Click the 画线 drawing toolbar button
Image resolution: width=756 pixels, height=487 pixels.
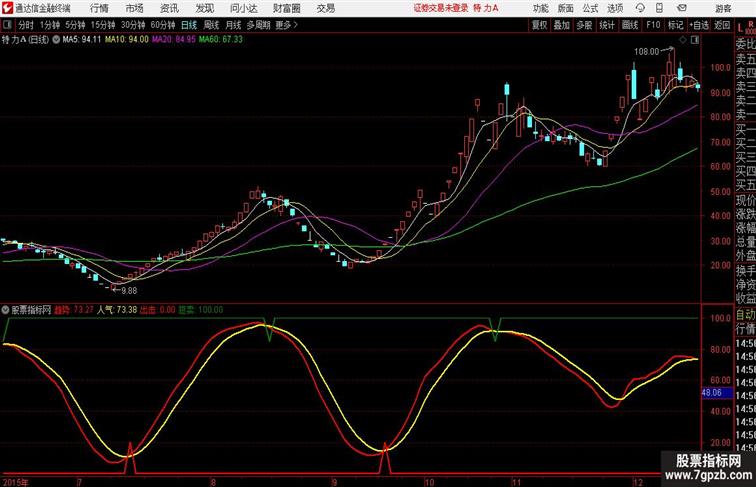(630, 25)
